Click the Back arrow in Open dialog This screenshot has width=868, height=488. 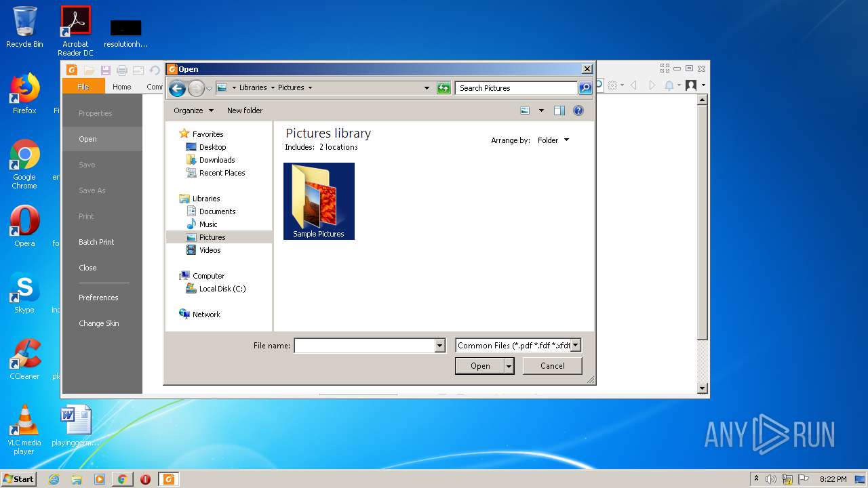click(177, 88)
